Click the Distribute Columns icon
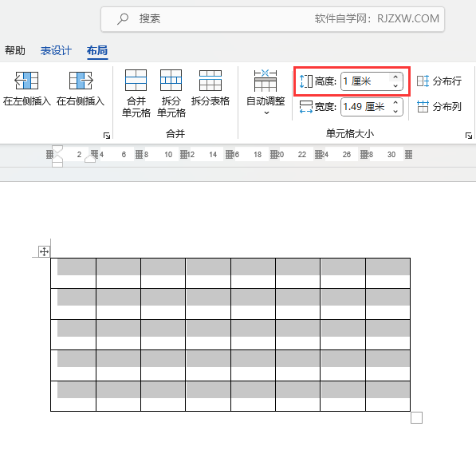The height and width of the screenshot is (450, 476). pos(423,106)
